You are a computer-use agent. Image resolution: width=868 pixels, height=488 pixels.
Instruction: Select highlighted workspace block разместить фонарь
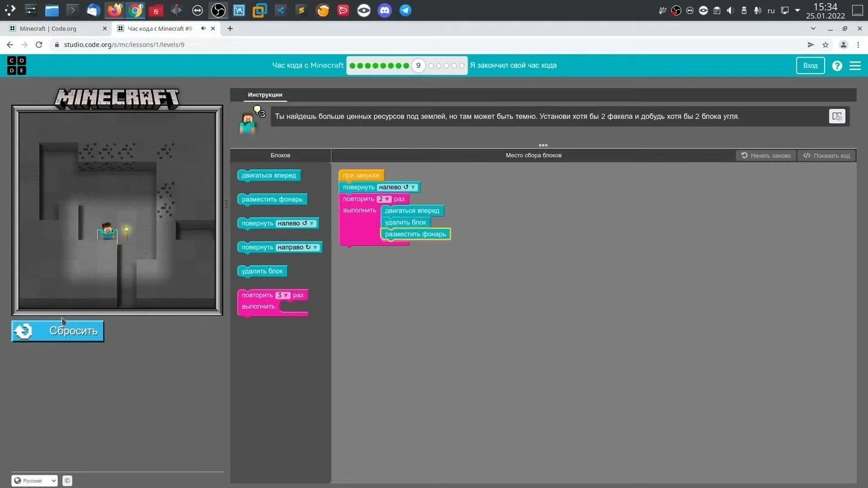tap(415, 234)
